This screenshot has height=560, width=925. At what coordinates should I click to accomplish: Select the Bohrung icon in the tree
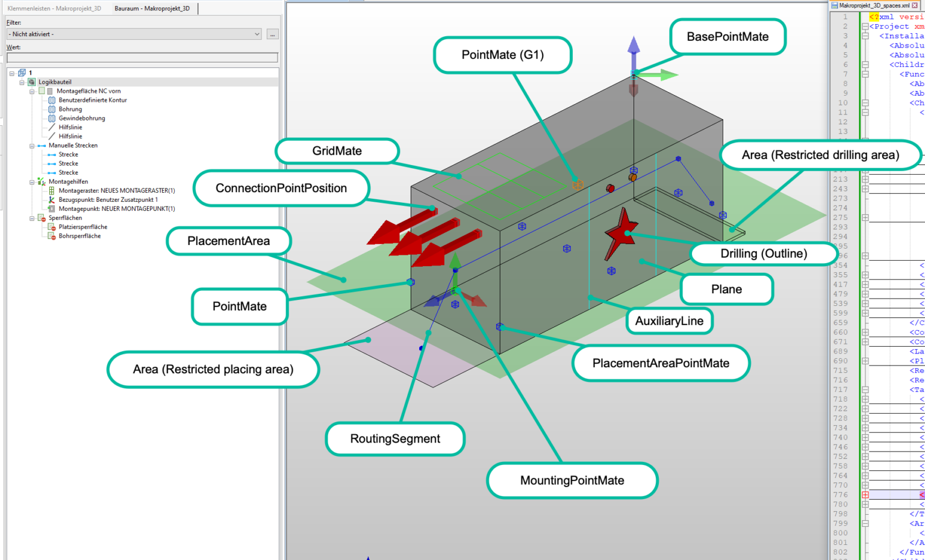click(51, 109)
